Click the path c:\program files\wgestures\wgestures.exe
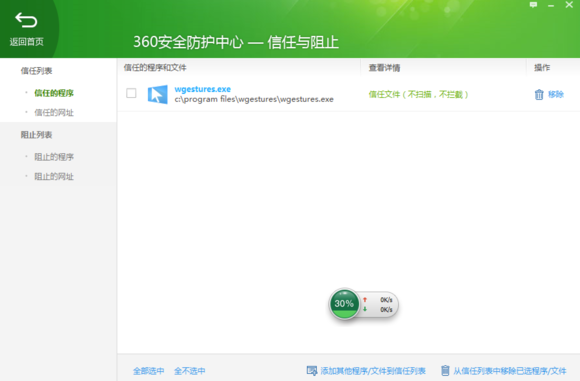580x381 pixels. pyautogui.click(x=254, y=99)
